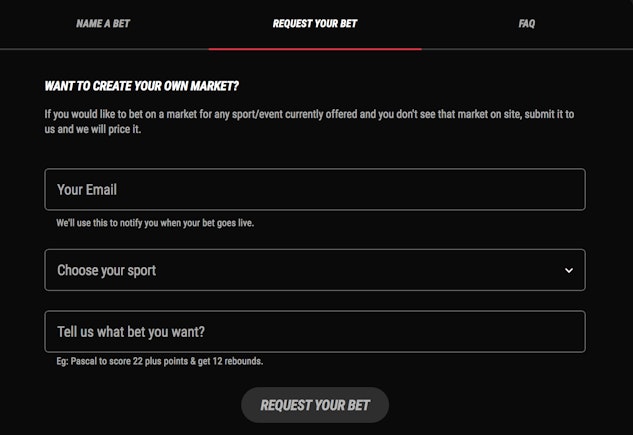Screen dimensions: 633x435
Task: Switch to the Name a Bet tab
Action: pyautogui.click(x=105, y=24)
